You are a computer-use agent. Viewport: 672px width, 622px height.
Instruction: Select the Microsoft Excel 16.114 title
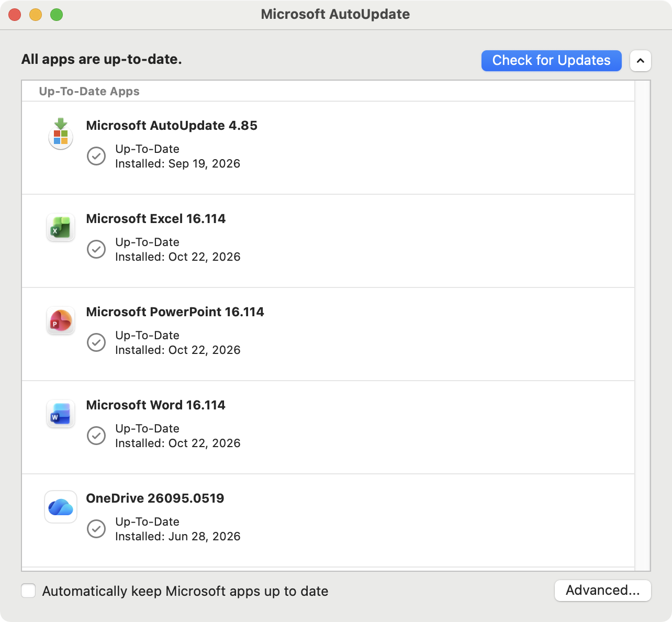point(156,219)
